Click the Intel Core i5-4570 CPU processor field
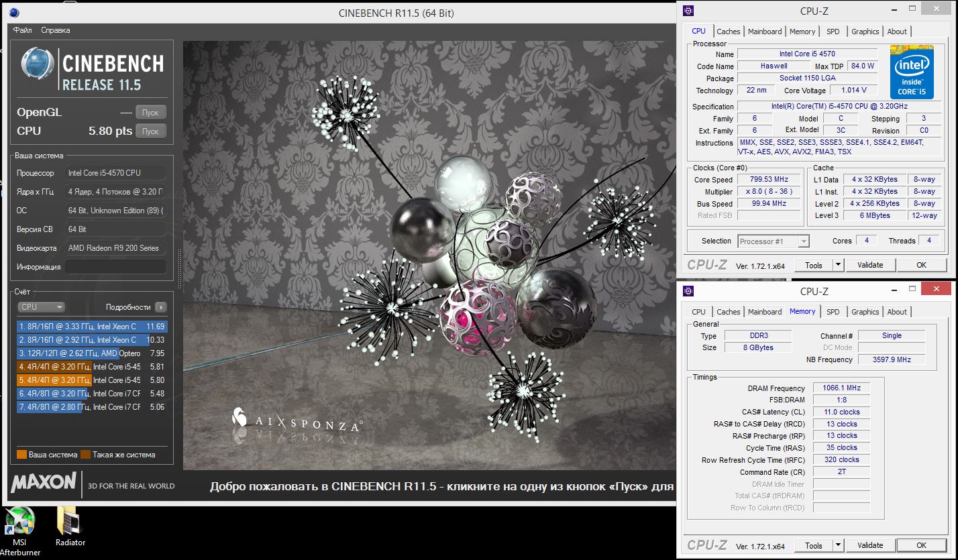The image size is (958, 560). [x=115, y=173]
